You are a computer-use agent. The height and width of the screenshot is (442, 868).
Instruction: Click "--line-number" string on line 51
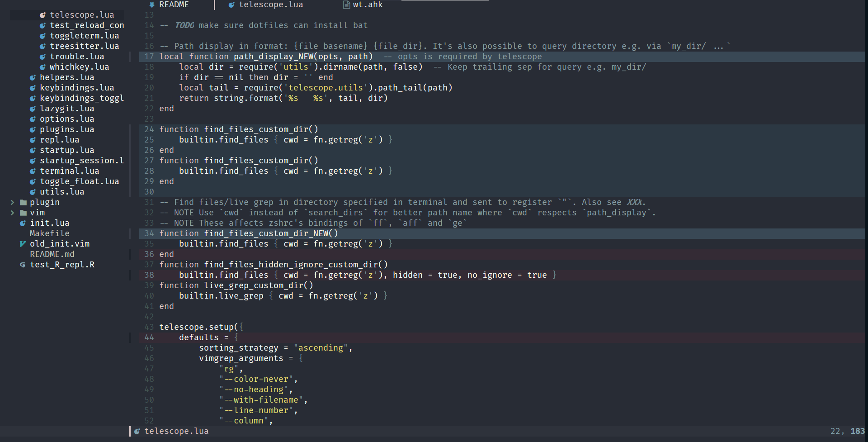(x=256, y=410)
